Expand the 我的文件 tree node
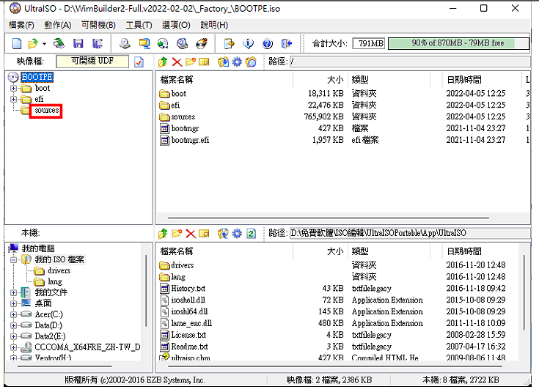Screen dimensions: 539x392 [13, 292]
